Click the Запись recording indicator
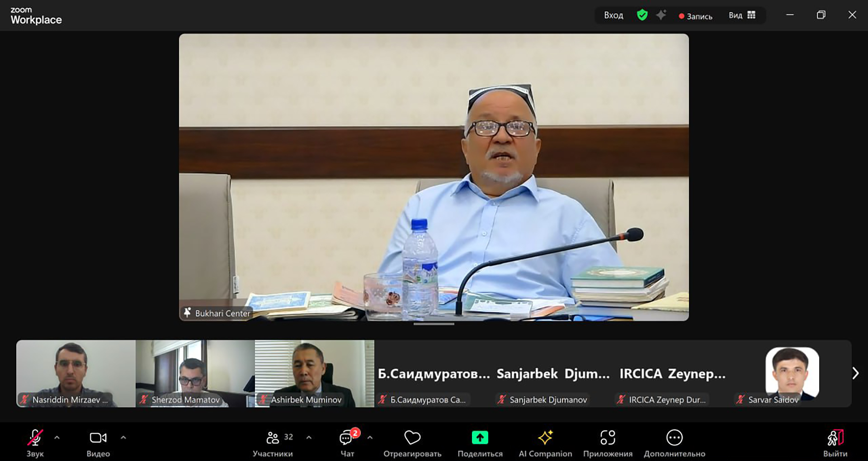This screenshot has height=461, width=868. pos(695,16)
